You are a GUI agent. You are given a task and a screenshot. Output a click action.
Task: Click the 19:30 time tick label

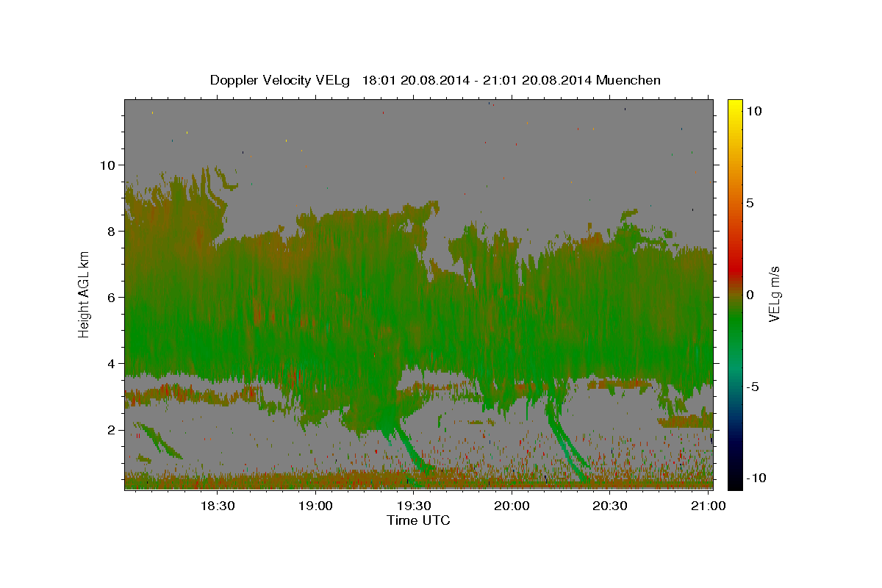pos(414,506)
